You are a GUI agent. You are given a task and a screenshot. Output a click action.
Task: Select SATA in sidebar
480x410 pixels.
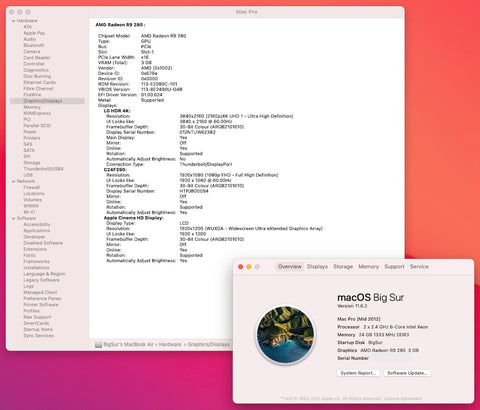tap(29, 150)
